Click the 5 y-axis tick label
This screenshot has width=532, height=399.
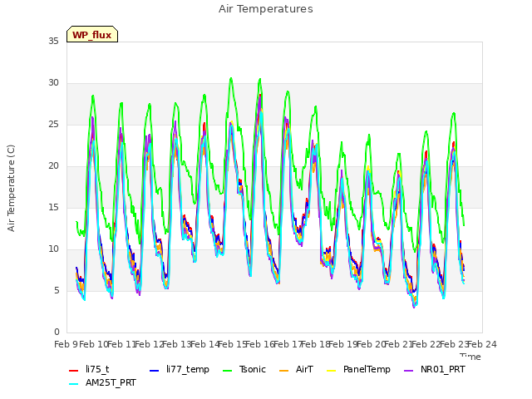pyautogui.click(x=57, y=291)
